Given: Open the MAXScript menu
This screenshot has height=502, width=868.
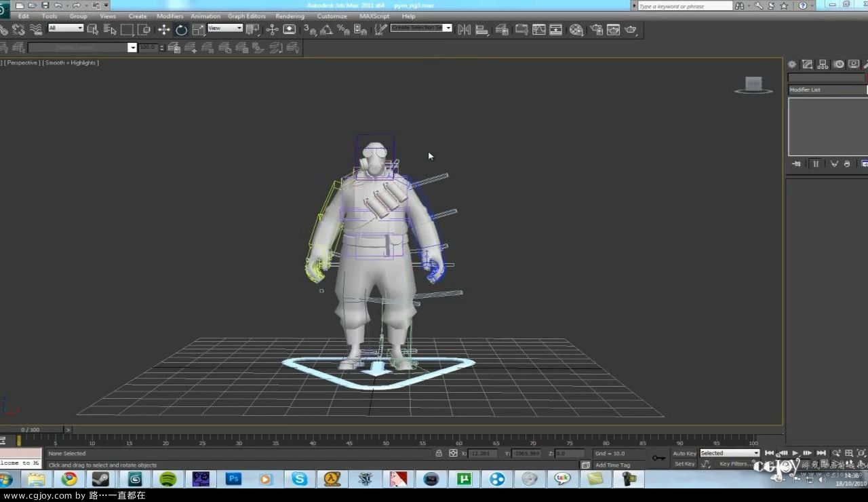Looking at the screenshot, I should (x=374, y=16).
